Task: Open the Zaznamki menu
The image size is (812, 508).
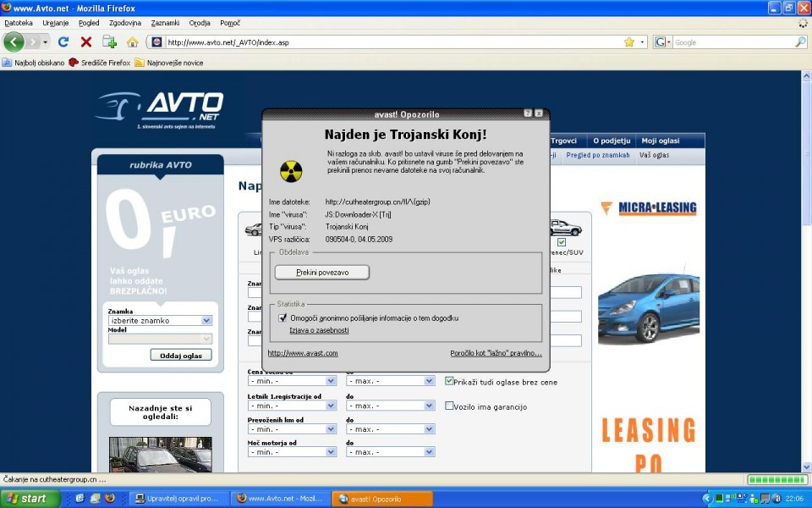Action: (x=165, y=23)
